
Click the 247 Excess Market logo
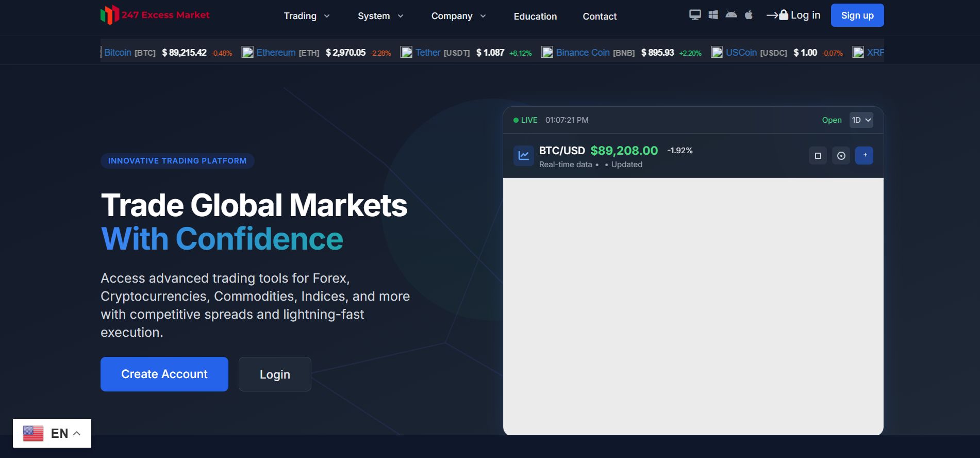pos(155,15)
